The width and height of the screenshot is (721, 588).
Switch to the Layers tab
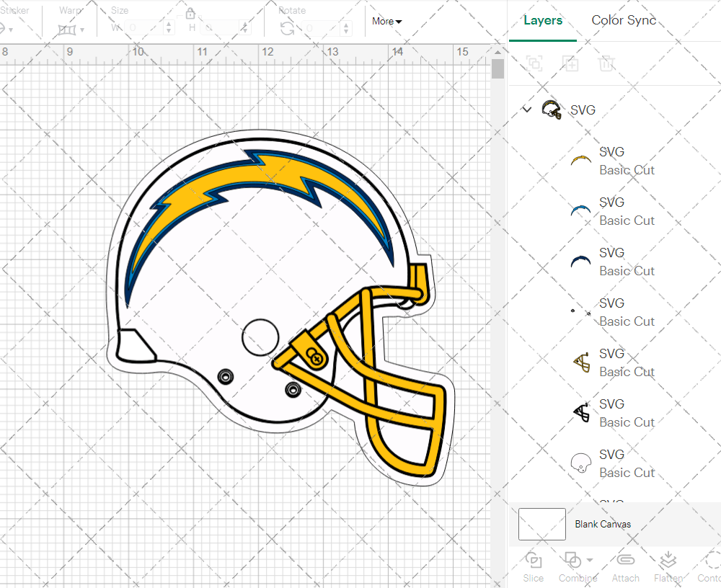(543, 20)
